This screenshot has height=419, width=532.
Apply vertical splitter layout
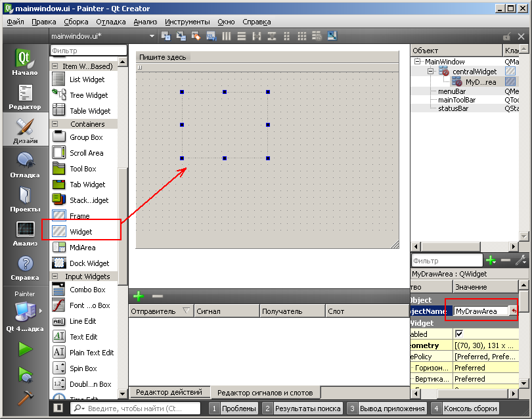click(272, 36)
